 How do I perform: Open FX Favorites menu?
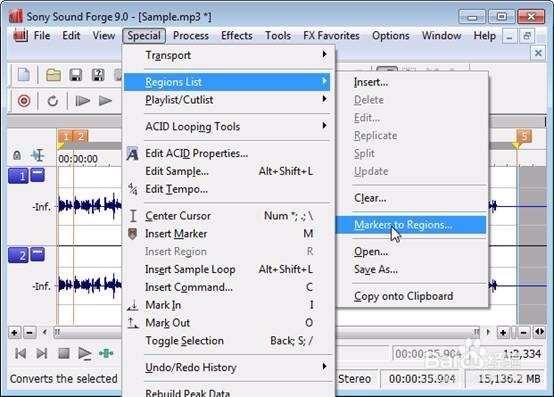click(x=331, y=36)
